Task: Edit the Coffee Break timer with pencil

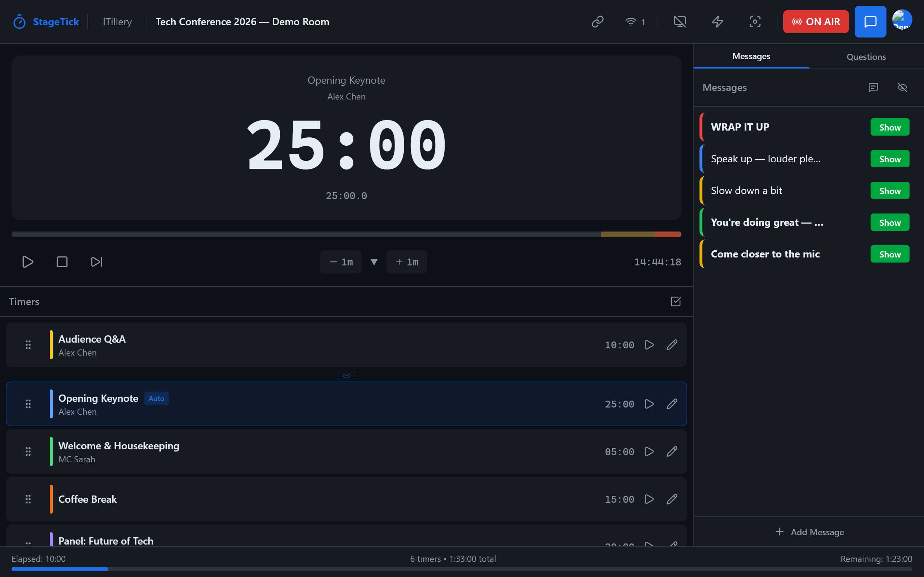Action: [x=672, y=499]
